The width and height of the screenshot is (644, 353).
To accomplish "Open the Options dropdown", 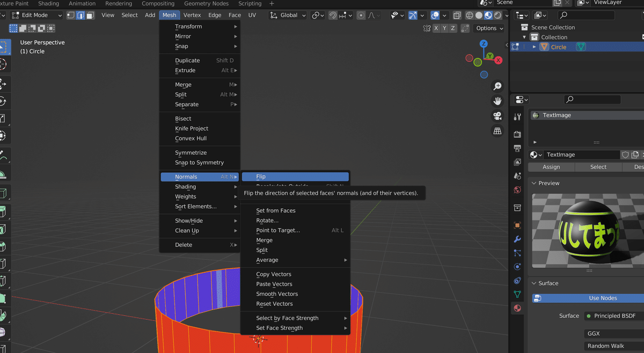I will [x=489, y=28].
